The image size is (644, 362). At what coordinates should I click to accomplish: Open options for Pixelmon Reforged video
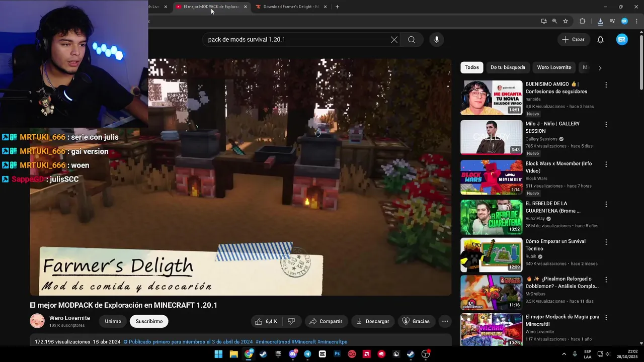click(606, 280)
